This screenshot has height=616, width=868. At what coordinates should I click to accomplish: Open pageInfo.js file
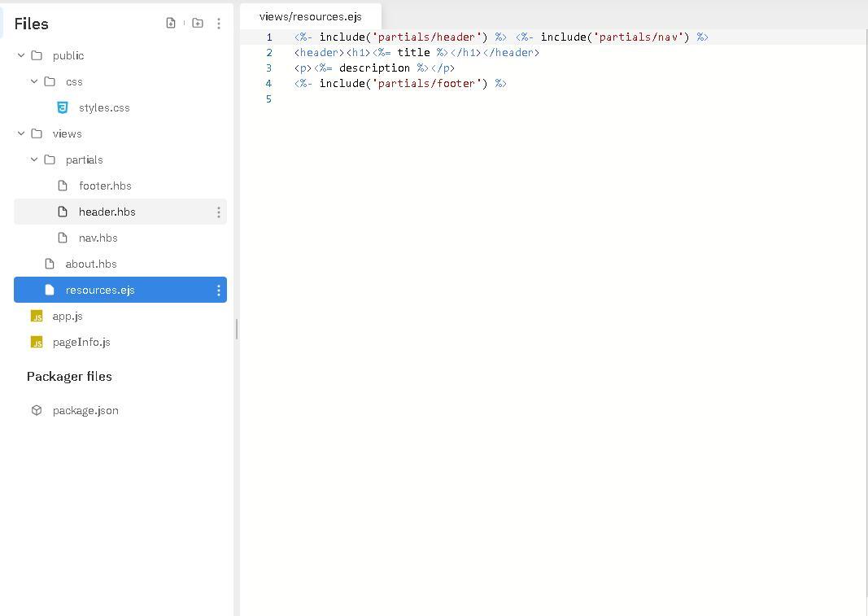click(81, 342)
